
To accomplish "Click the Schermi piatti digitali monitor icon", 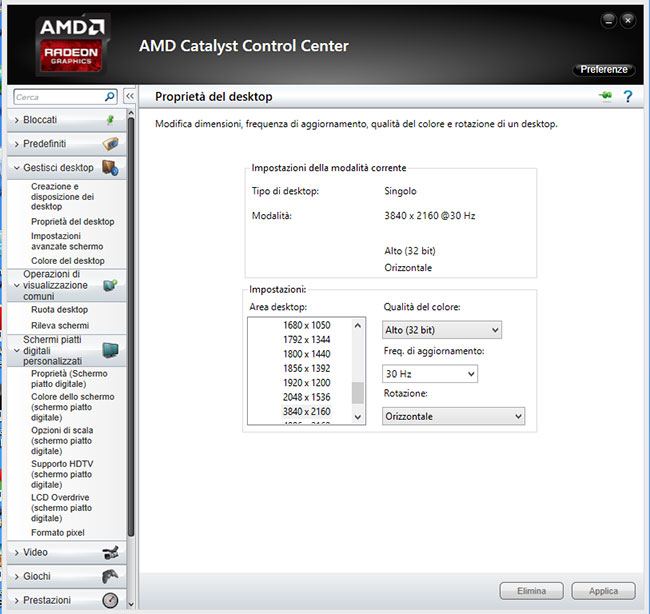I will 110,350.
